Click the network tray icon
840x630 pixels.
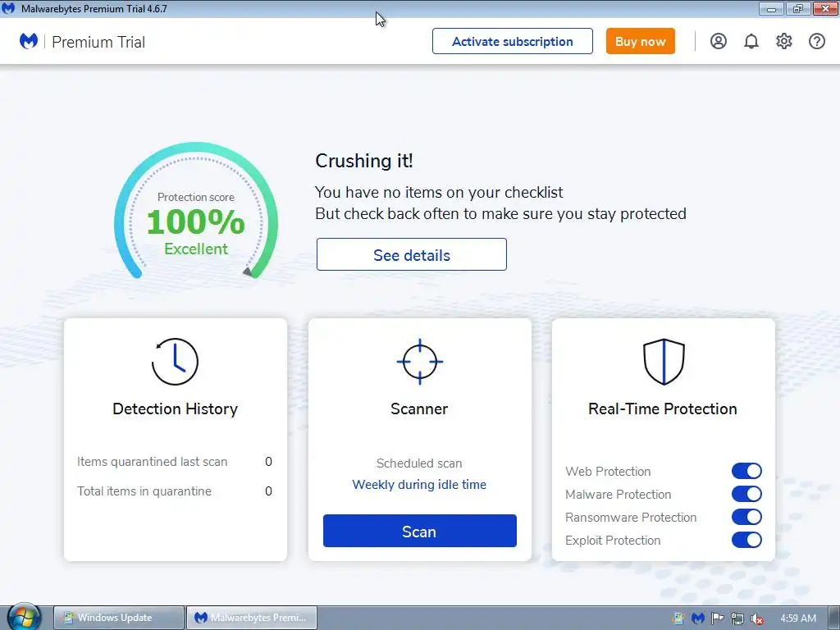click(x=737, y=619)
